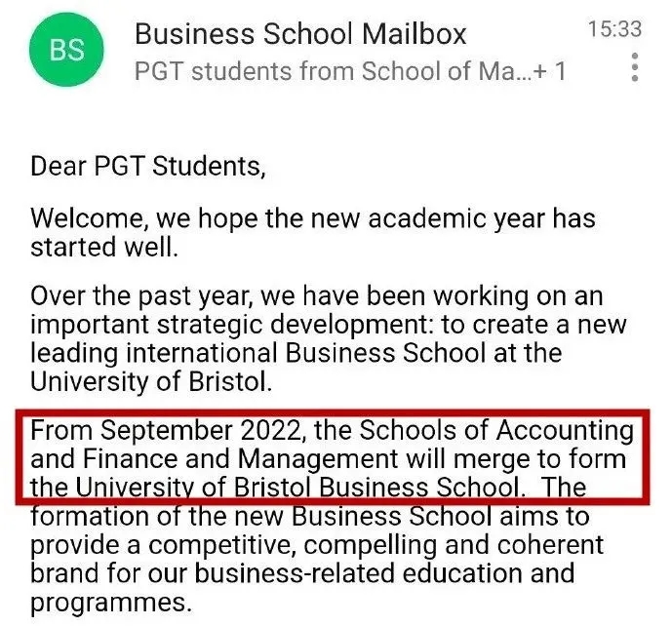Open the three-dot more options menu
The image size is (672, 626).
(x=635, y=67)
